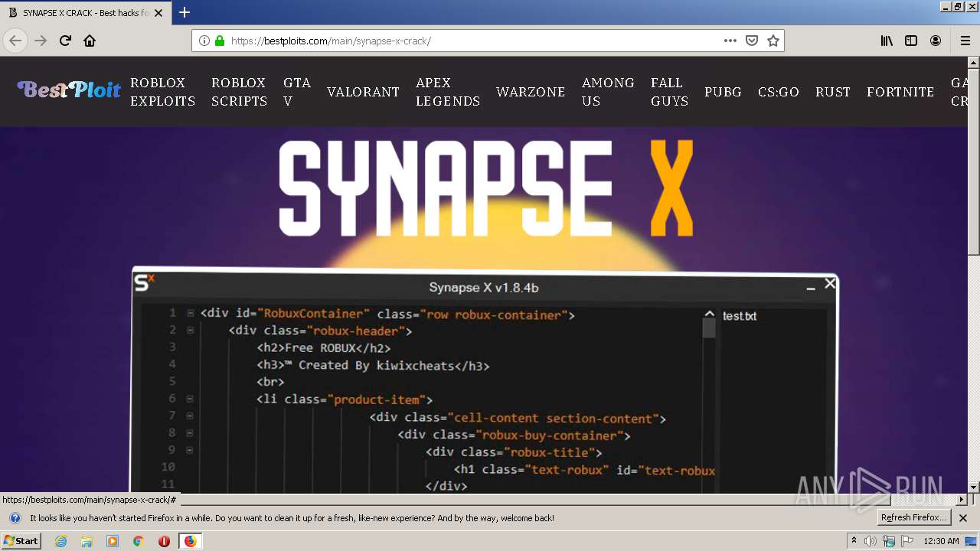
Task: View secure connection padlock details
Action: tap(220, 41)
